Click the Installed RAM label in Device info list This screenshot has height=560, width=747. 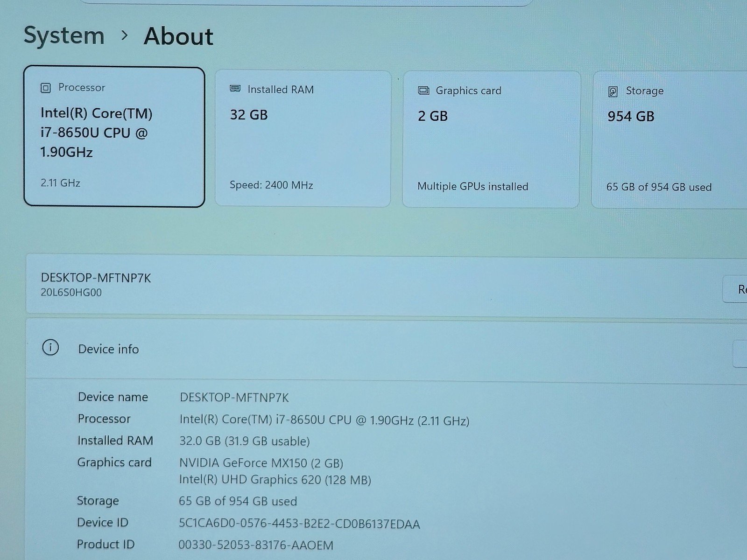point(115,441)
